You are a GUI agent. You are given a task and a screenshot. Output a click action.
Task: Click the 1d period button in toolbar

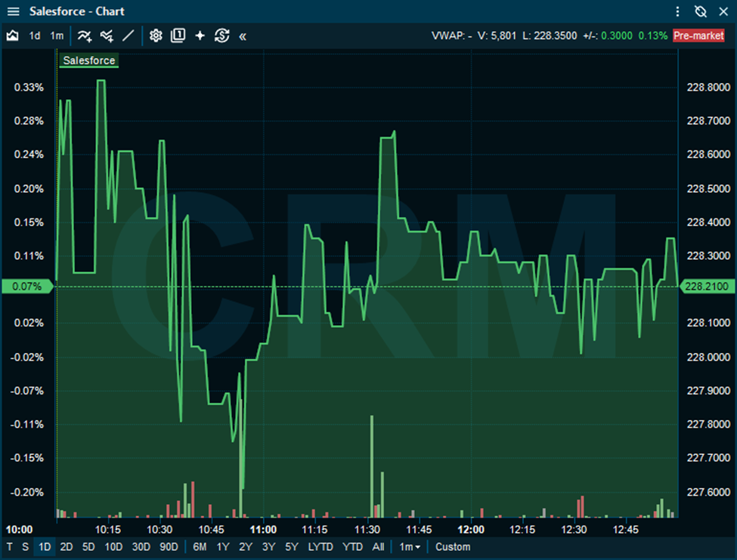[x=35, y=36]
